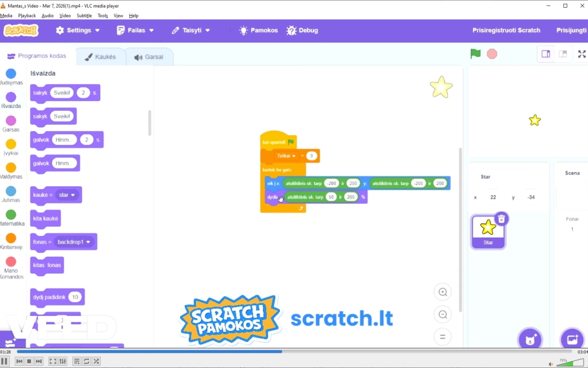Screen dimensions: 588x368
Task: Click the block palette vertical scrollbar
Action: [x=150, y=123]
